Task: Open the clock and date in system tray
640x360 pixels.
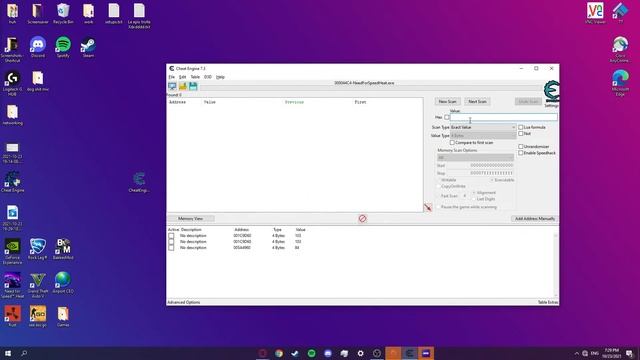Action: coord(611,353)
